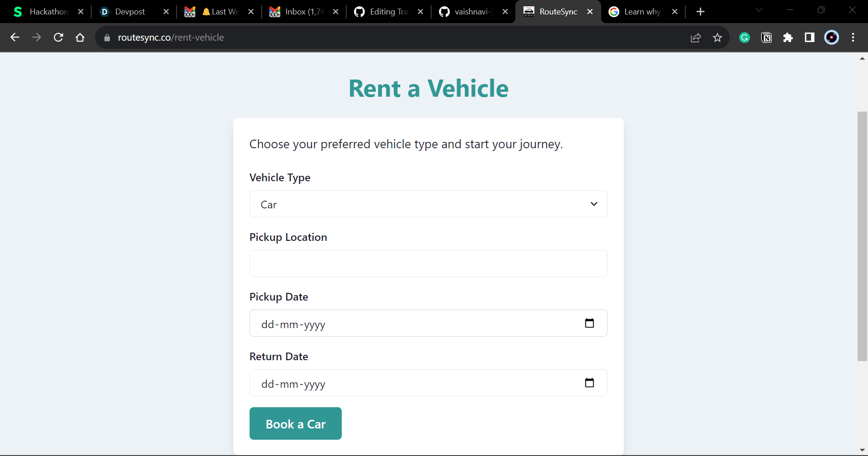Click the Notion web clipper extension icon
This screenshot has width=868, height=456.
point(766,38)
